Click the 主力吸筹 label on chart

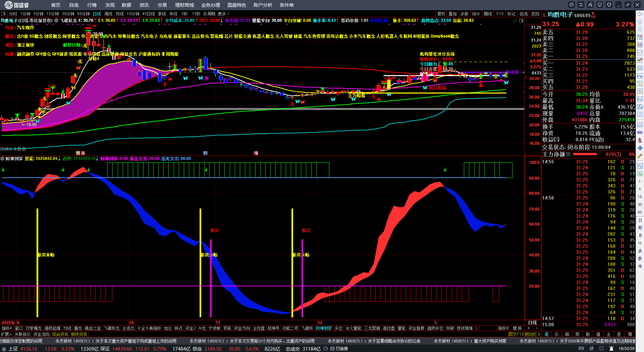[357, 96]
